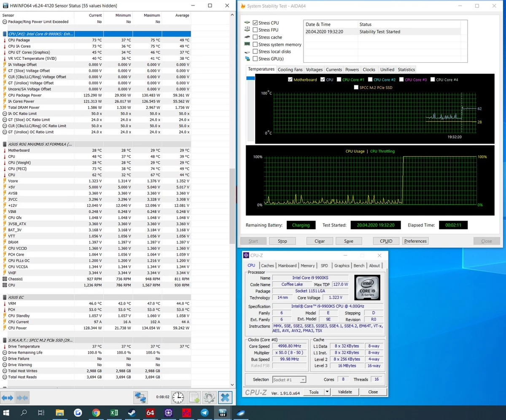Enable Stress local disks checkbox

click(x=255, y=51)
